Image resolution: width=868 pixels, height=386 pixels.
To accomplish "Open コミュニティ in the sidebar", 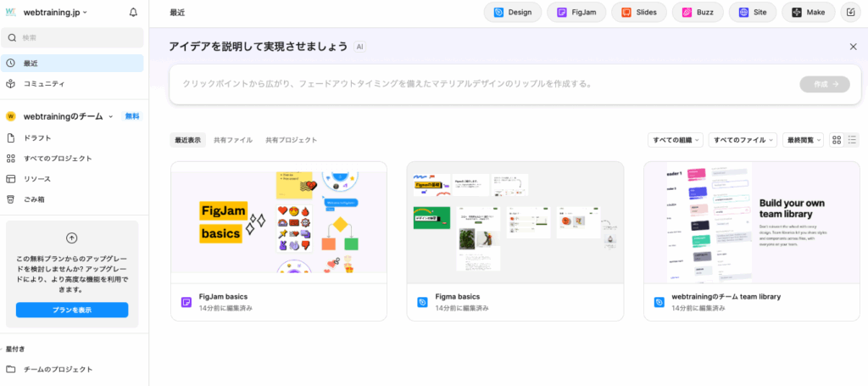I will pos(44,84).
